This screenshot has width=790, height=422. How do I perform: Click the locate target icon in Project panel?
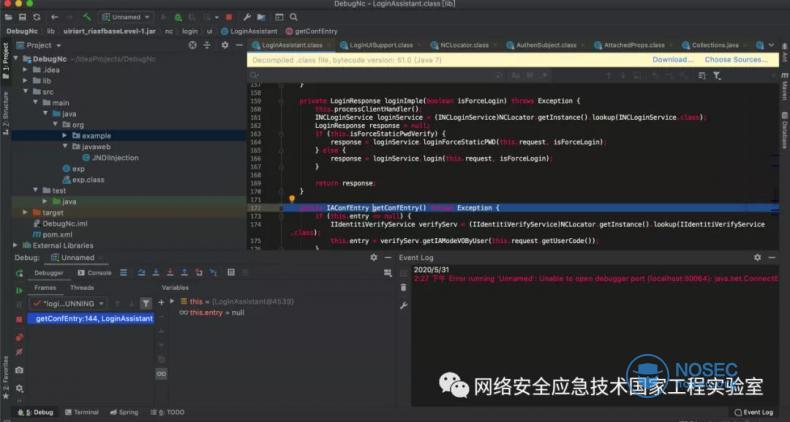click(192, 45)
